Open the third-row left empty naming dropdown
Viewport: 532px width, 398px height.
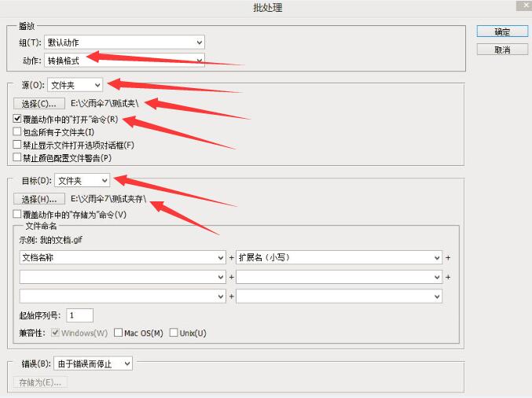pos(123,297)
